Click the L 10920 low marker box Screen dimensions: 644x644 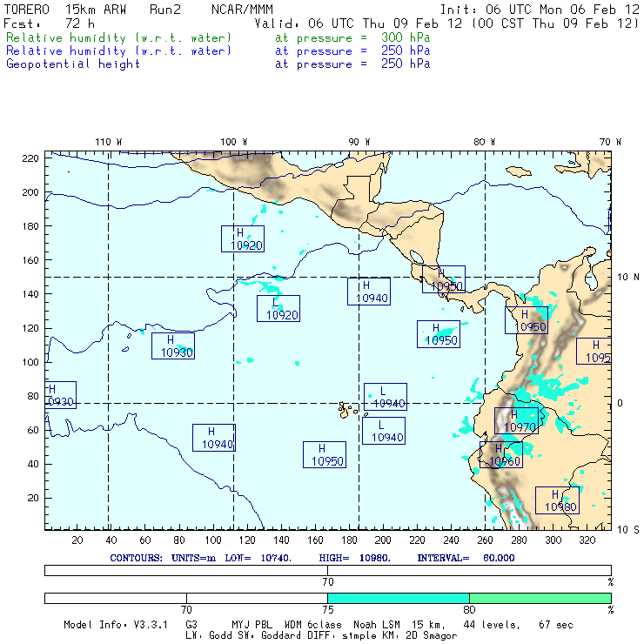(x=278, y=308)
